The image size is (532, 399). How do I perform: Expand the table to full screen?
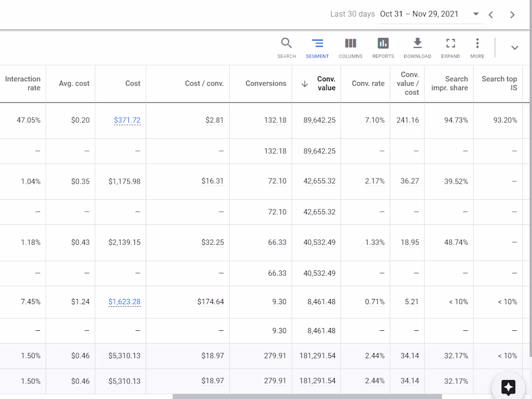[450, 48]
